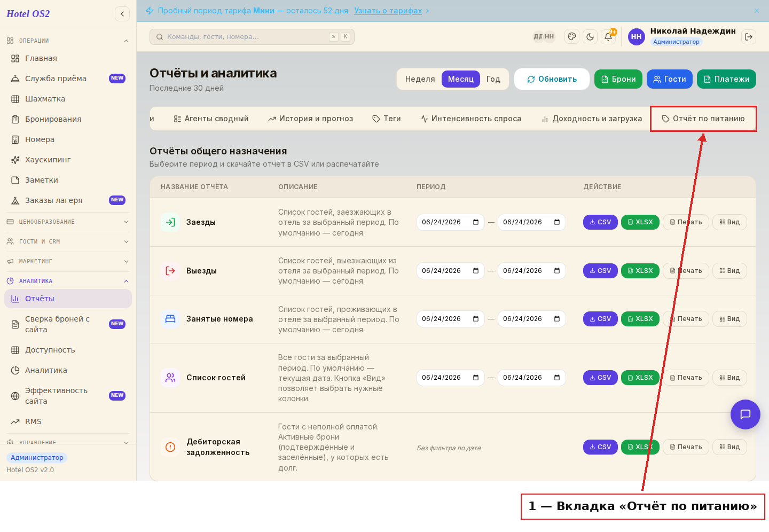Click the logout icon beside user name
The height and width of the screenshot is (532, 769).
coord(749,37)
